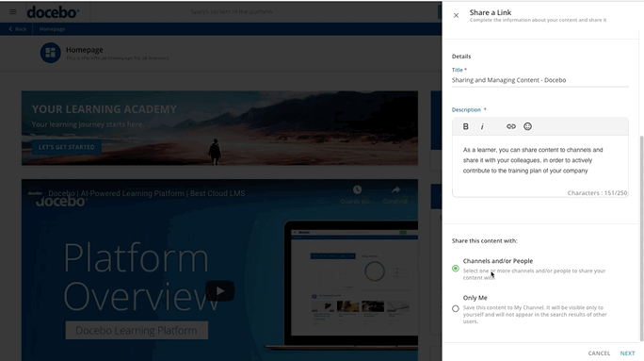Click inside the description text area
644x361 pixels.
pyautogui.click(x=540, y=161)
